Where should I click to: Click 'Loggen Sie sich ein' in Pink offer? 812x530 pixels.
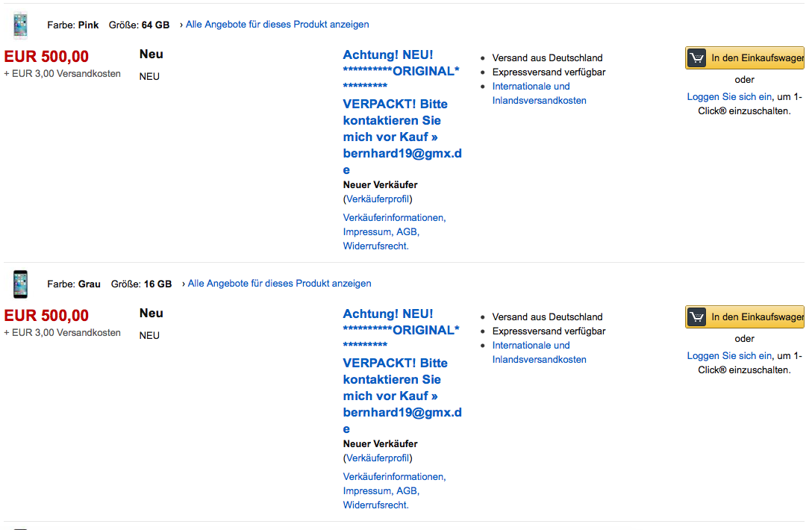(729, 97)
